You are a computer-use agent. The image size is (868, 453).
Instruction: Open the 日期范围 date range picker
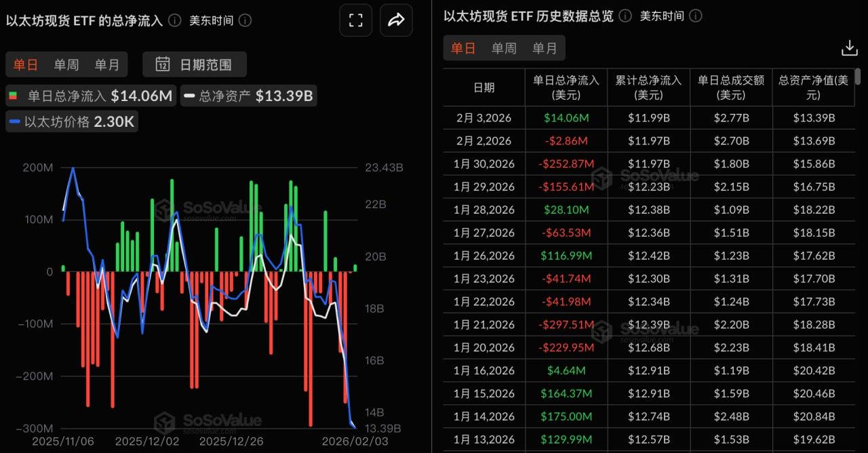[x=195, y=64]
